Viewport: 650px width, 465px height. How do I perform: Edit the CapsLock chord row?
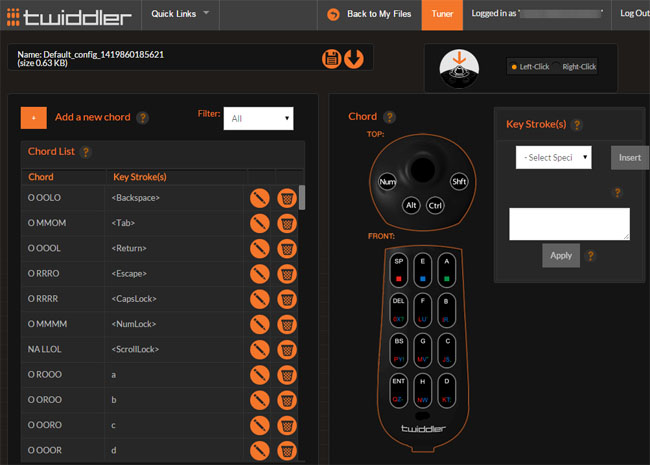(x=260, y=299)
